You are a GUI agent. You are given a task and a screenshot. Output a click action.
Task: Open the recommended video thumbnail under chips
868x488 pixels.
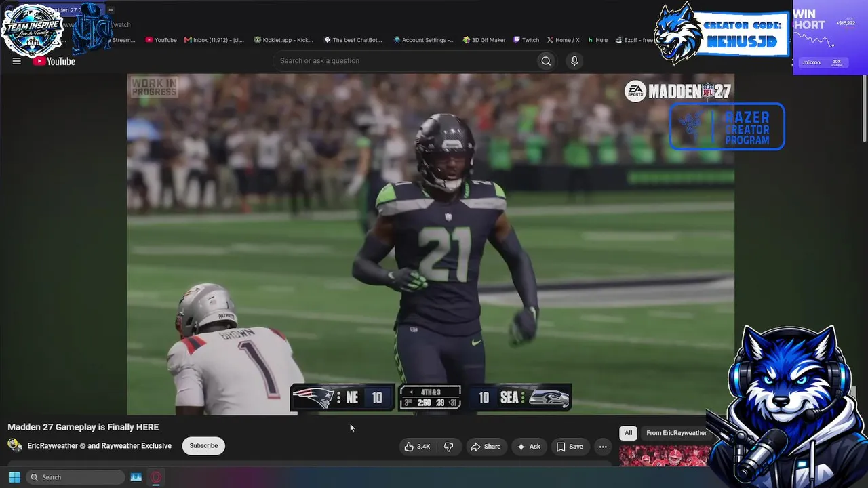point(665,456)
